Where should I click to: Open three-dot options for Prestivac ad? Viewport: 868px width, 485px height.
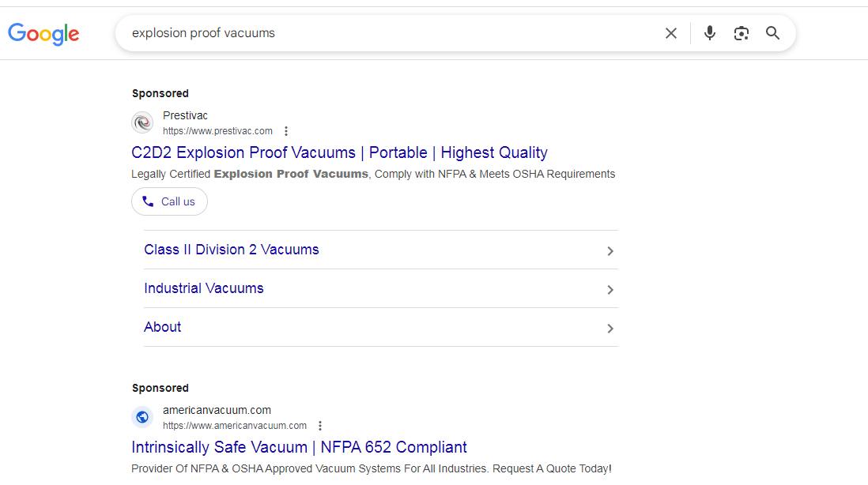[286, 131]
